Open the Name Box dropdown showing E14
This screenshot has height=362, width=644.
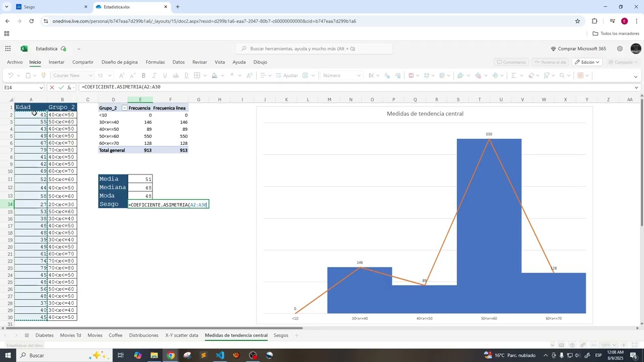coord(41,87)
